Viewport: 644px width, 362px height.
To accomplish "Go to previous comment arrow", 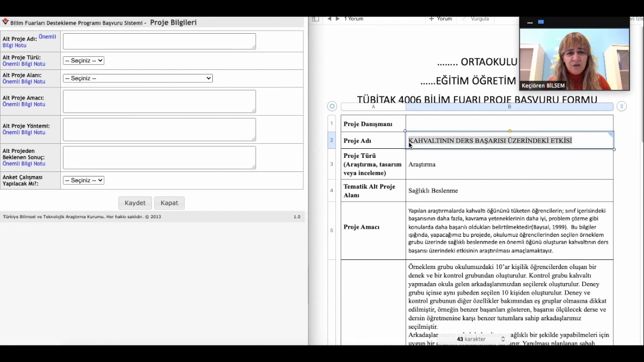I will pyautogui.click(x=329, y=19).
